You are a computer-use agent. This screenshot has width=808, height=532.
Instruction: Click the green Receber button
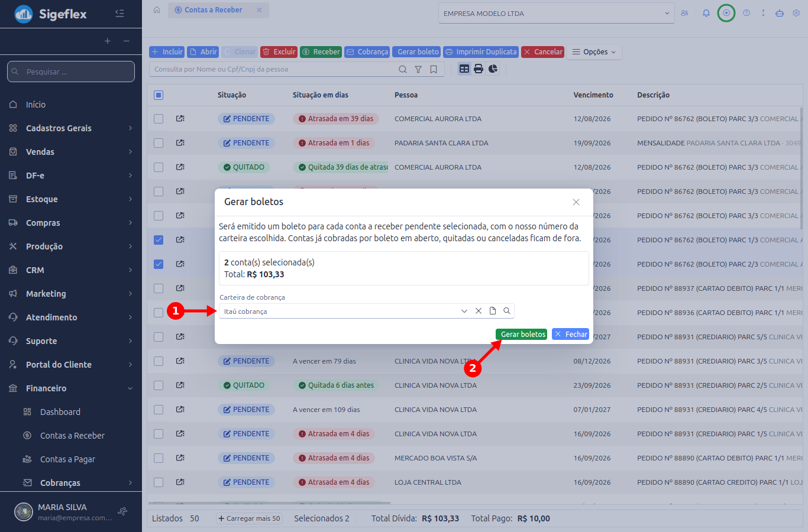tap(321, 52)
